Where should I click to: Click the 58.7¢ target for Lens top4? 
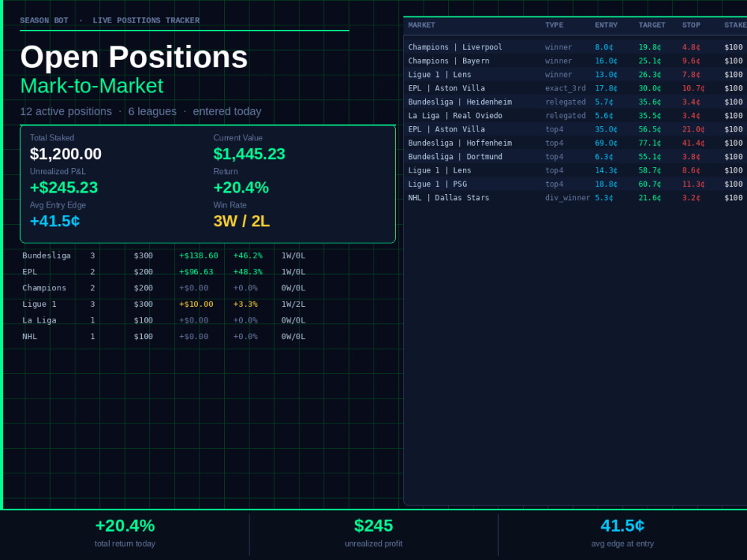[650, 170]
